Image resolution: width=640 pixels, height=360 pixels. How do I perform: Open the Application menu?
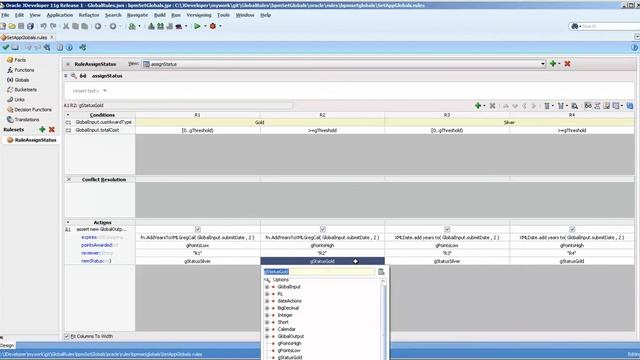pyautogui.click(x=60, y=15)
